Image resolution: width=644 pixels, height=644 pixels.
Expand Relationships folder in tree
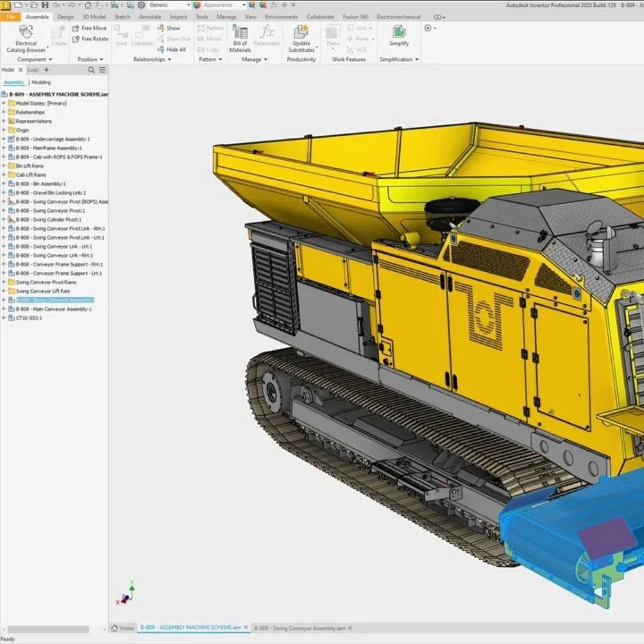pyautogui.click(x=4, y=112)
